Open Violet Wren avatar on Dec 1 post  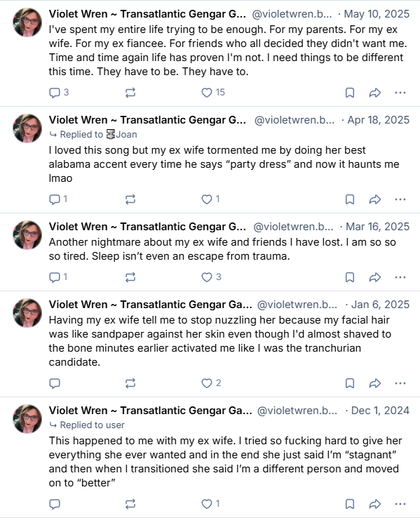(x=27, y=419)
